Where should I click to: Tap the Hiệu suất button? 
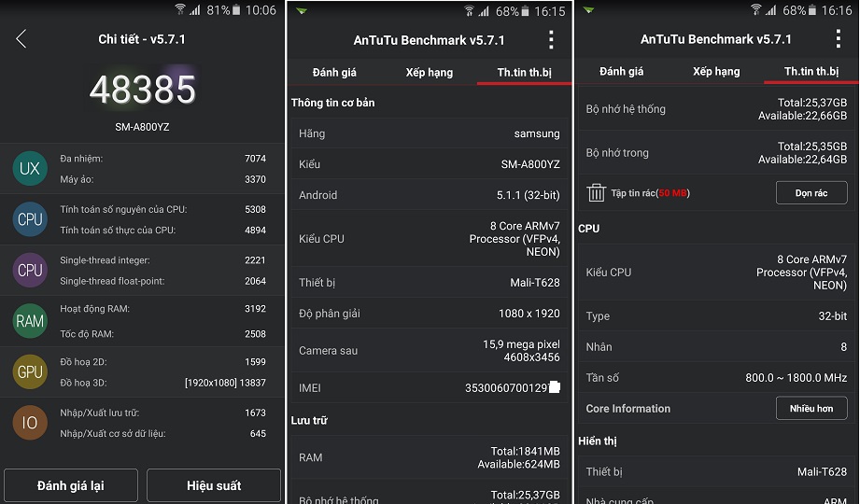point(214,485)
